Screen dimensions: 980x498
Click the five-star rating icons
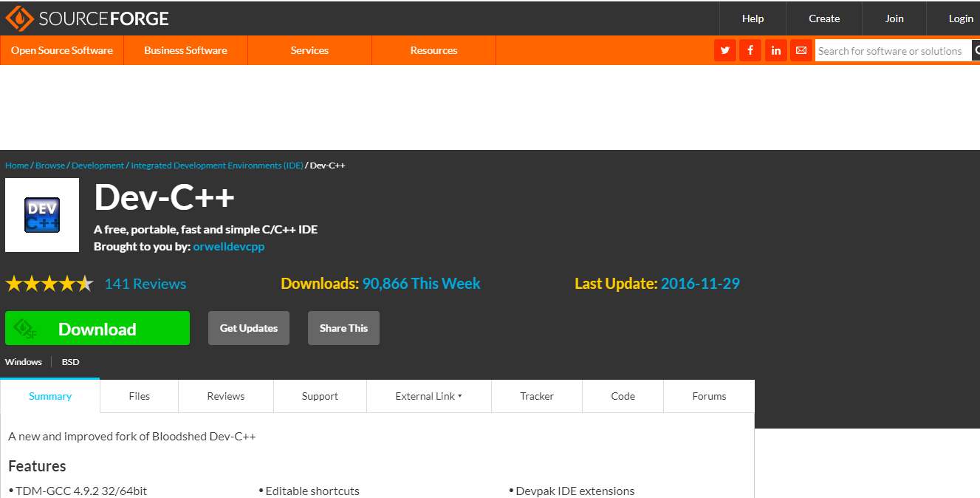(x=49, y=284)
